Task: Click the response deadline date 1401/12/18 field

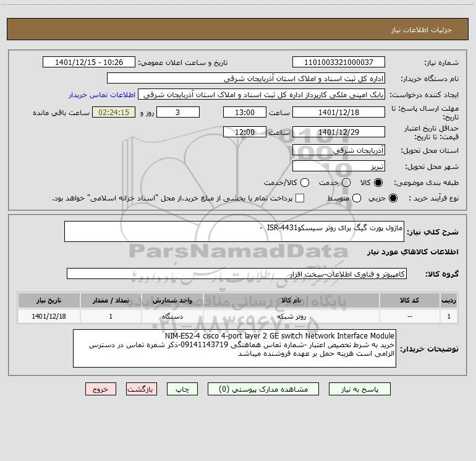Action: click(339, 112)
